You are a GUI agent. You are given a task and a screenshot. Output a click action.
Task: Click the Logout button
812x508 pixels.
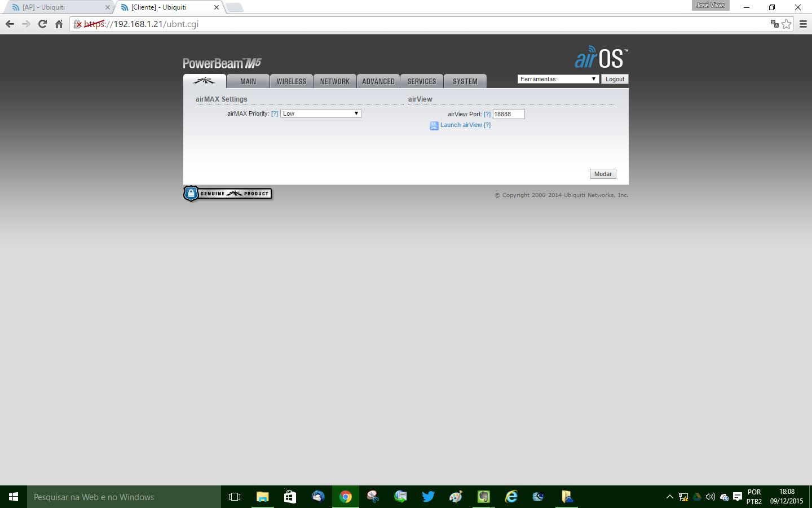615,79
